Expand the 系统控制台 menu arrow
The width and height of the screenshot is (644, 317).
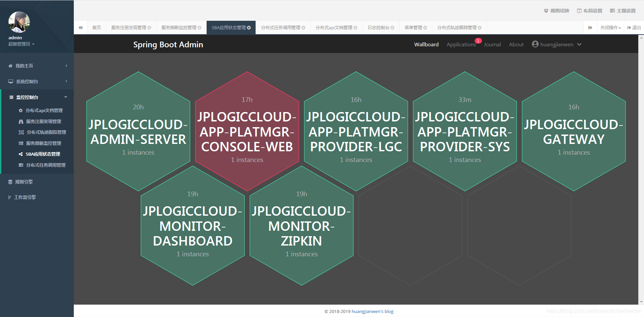66,81
